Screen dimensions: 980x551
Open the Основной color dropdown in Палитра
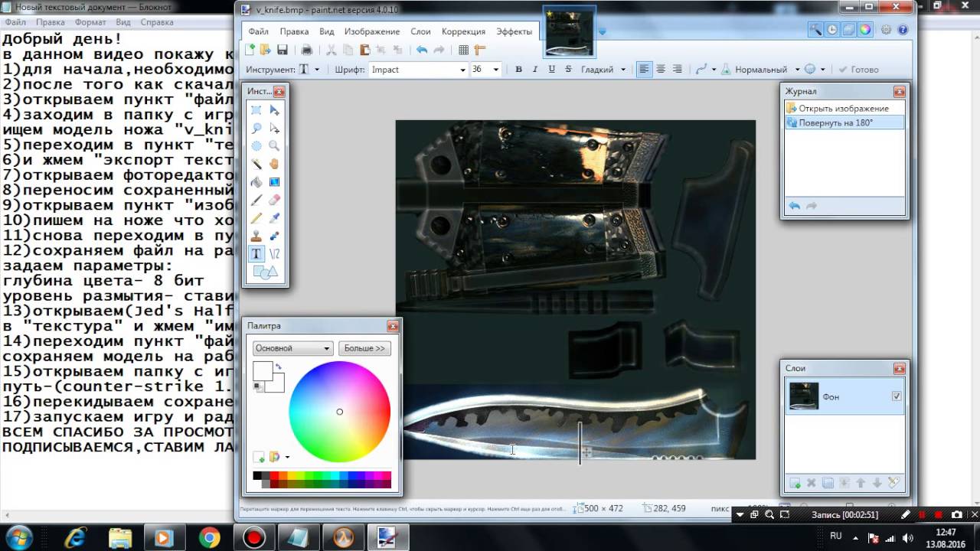point(293,348)
